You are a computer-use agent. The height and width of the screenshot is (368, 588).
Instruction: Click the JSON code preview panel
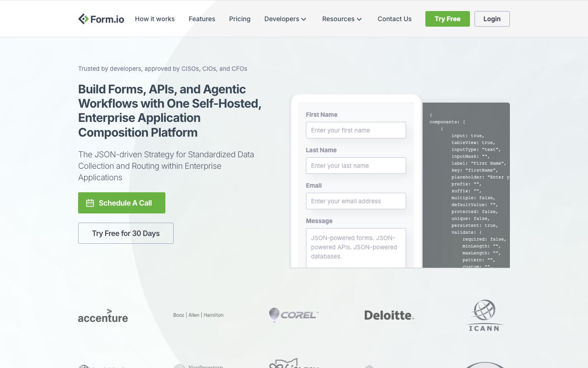[466, 185]
